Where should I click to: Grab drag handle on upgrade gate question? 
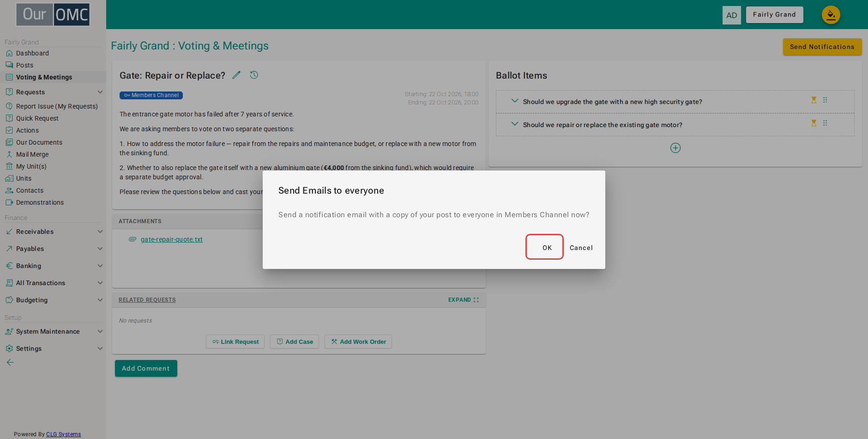pyautogui.click(x=825, y=100)
